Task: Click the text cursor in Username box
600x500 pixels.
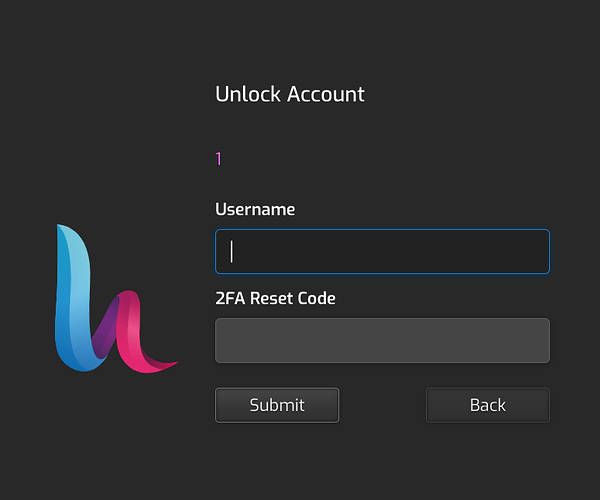Action: (x=232, y=252)
